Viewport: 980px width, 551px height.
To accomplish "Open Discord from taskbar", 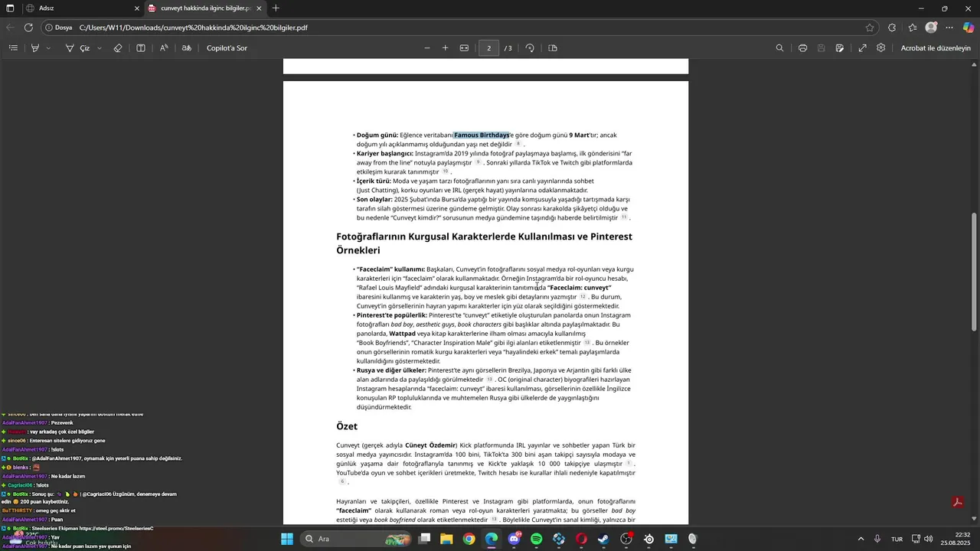I will pyautogui.click(x=514, y=539).
